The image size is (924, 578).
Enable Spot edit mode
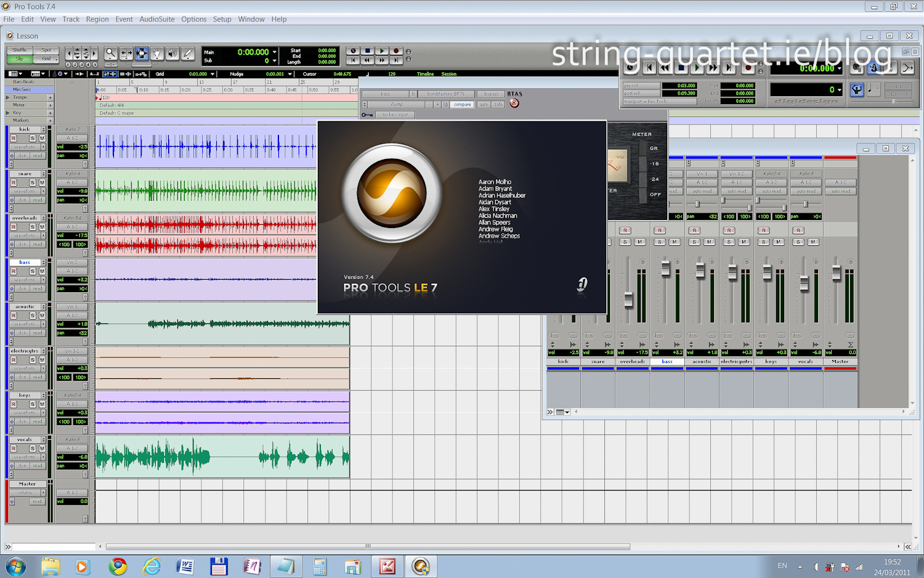tap(46, 51)
